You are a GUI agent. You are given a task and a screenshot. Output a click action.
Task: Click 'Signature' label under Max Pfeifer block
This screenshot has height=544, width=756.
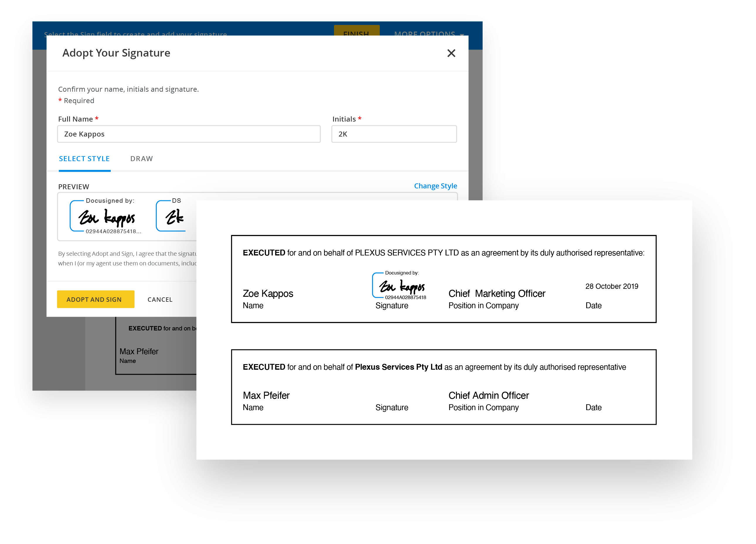coord(392,407)
